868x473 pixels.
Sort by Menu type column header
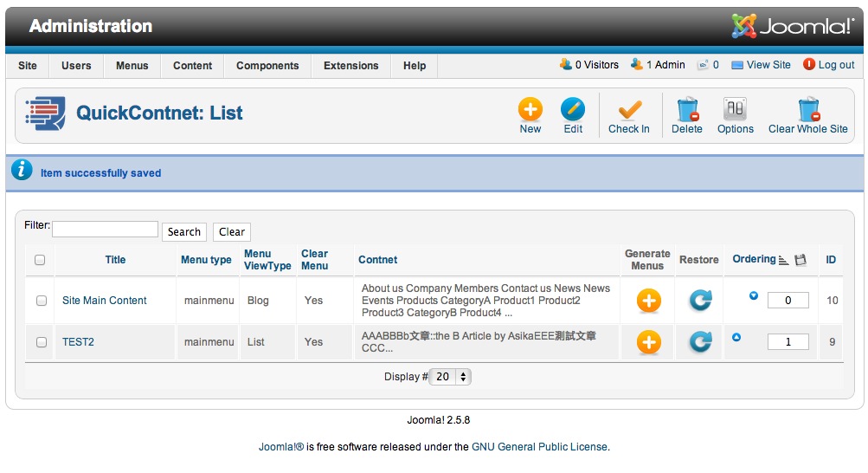(x=207, y=260)
